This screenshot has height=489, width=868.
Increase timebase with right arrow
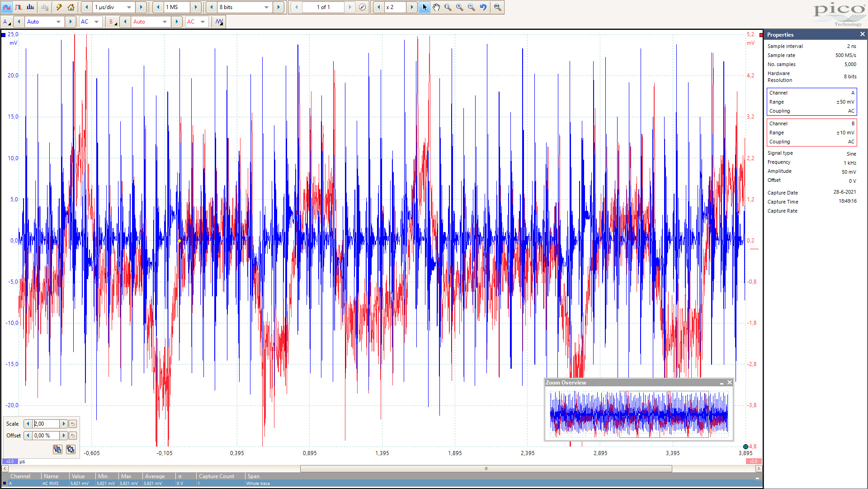click(x=141, y=7)
